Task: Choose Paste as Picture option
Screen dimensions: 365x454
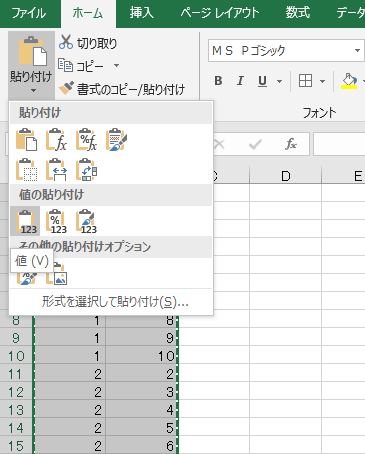Action: click(x=57, y=275)
